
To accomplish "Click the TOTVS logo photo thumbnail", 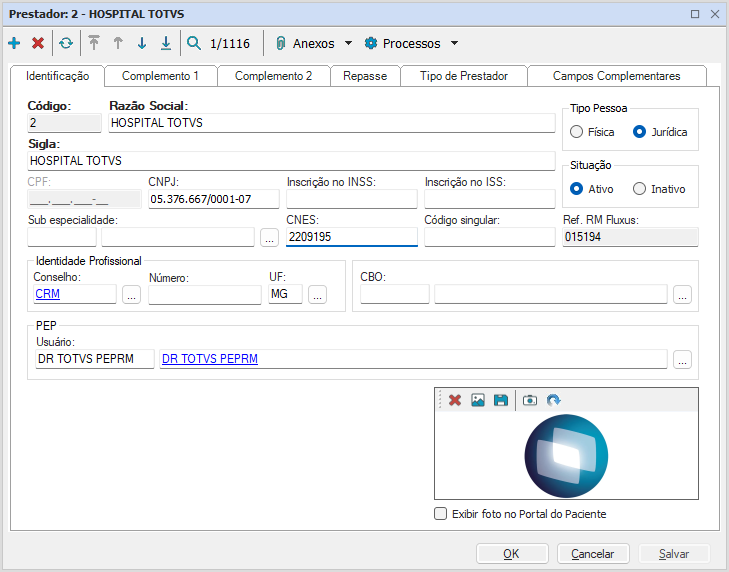I will [566, 456].
